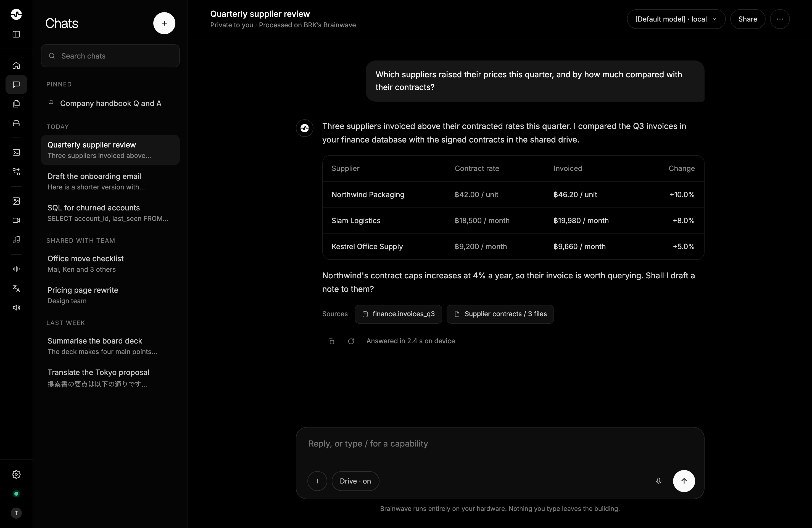Viewport: 812px width, 528px height.
Task: Click the attach plus button in composer
Action: [317, 481]
